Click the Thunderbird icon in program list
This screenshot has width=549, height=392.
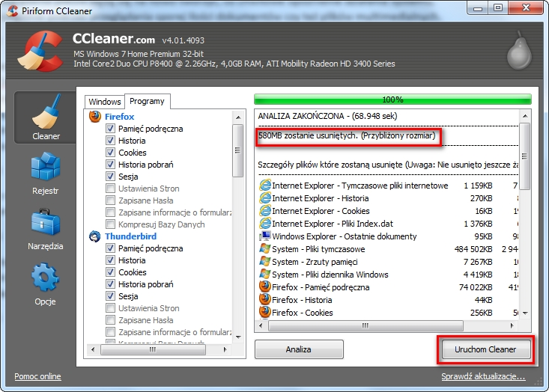click(x=95, y=236)
